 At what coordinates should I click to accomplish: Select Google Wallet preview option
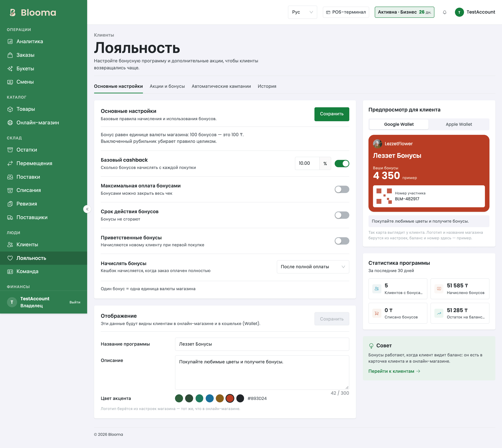click(399, 124)
